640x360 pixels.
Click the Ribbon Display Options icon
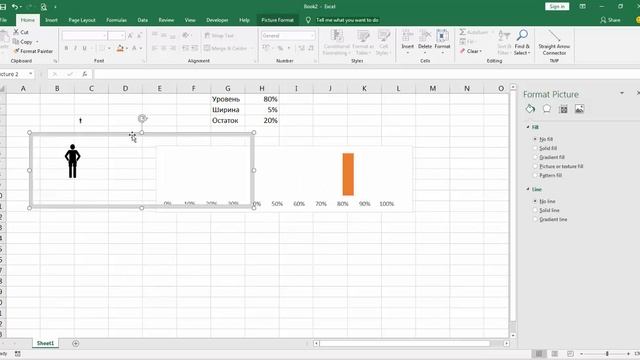click(x=582, y=7)
